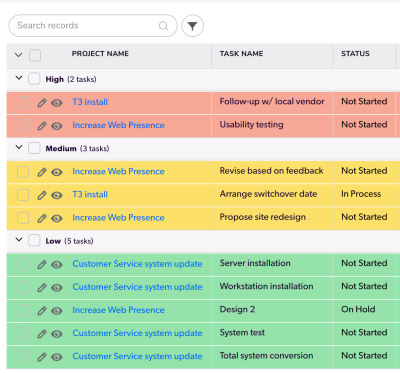Check the header select-all checkbox
Viewport: 400px width, 373px height.
click(x=35, y=55)
